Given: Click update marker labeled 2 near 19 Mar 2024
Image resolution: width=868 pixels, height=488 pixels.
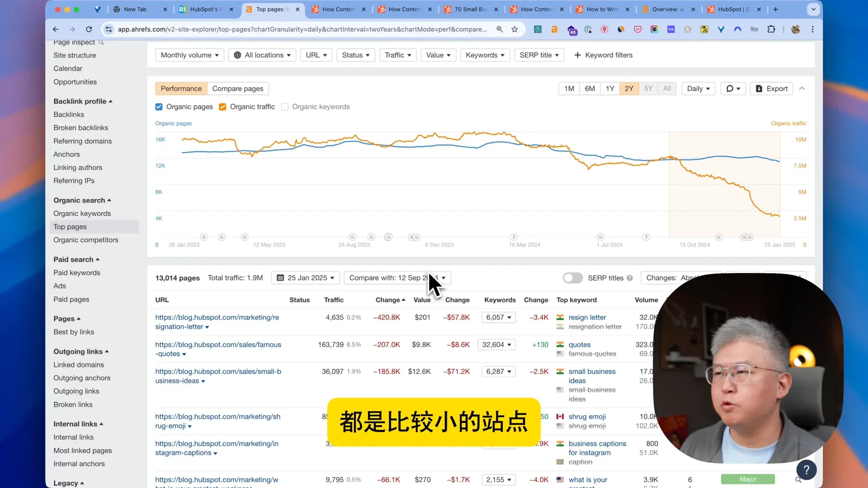Looking at the screenshot, I should click(514, 237).
